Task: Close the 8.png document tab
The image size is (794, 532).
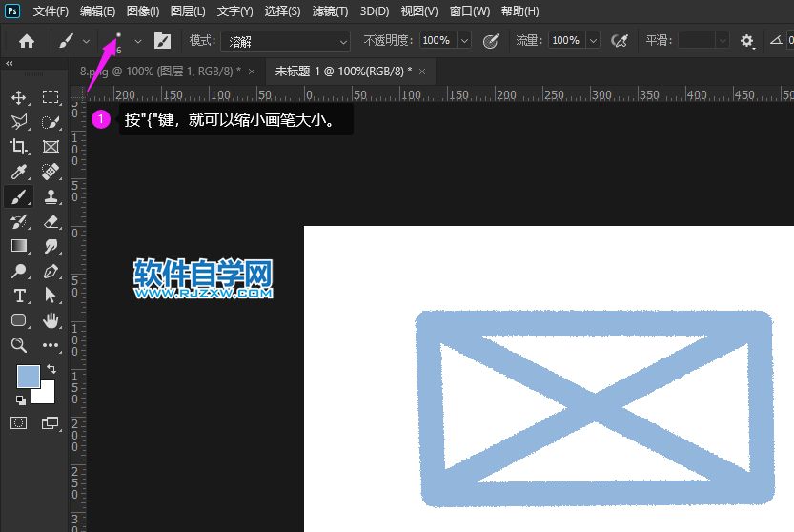Action: point(252,72)
